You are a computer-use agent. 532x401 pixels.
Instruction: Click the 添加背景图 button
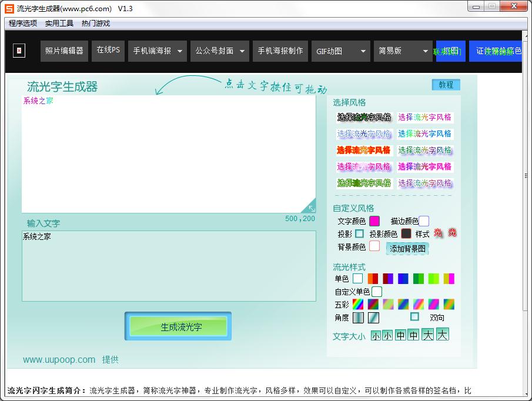click(407, 249)
